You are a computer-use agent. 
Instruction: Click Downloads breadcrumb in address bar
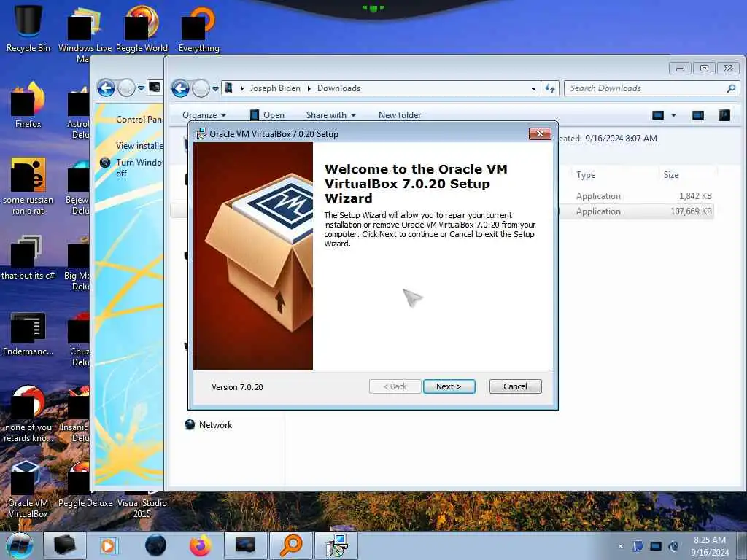click(338, 88)
